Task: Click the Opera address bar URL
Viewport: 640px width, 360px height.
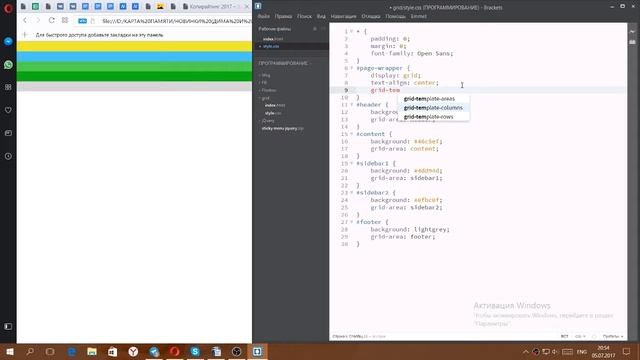Action: [x=176, y=20]
